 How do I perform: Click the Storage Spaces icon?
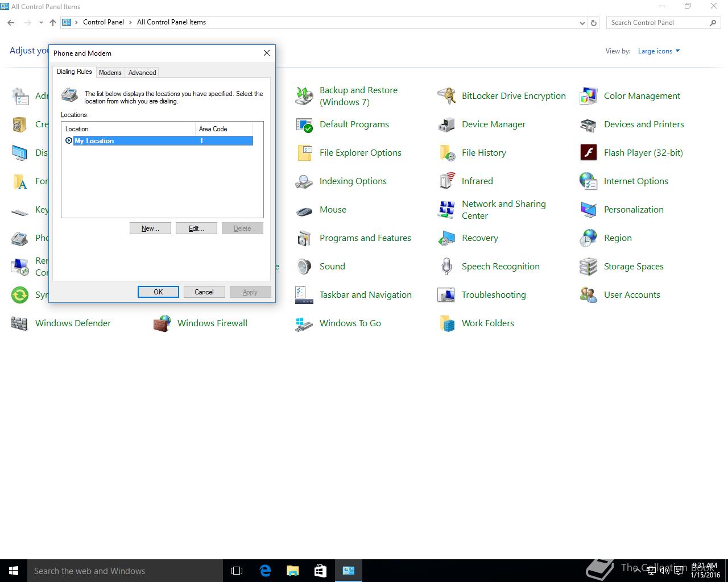point(589,267)
